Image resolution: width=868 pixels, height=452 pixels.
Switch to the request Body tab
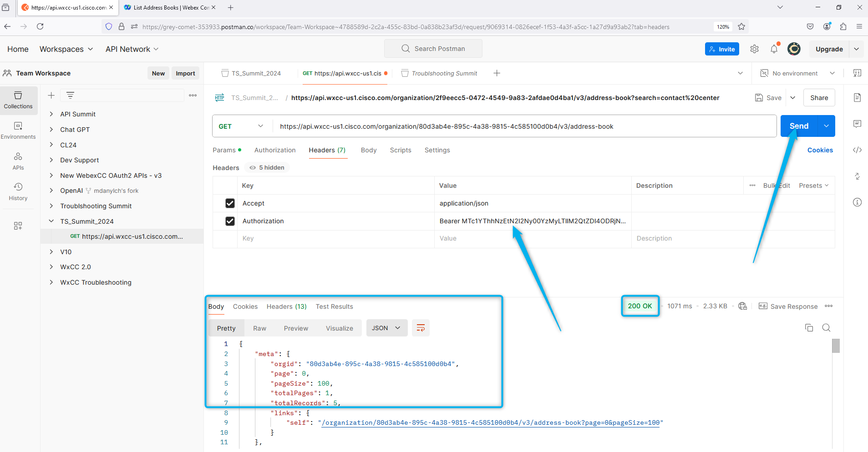(x=369, y=150)
